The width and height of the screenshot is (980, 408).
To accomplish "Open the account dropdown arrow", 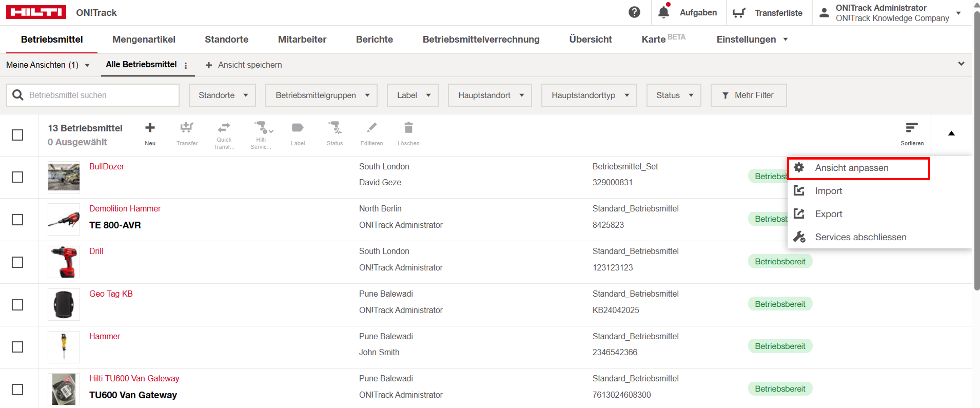I will pos(959,13).
